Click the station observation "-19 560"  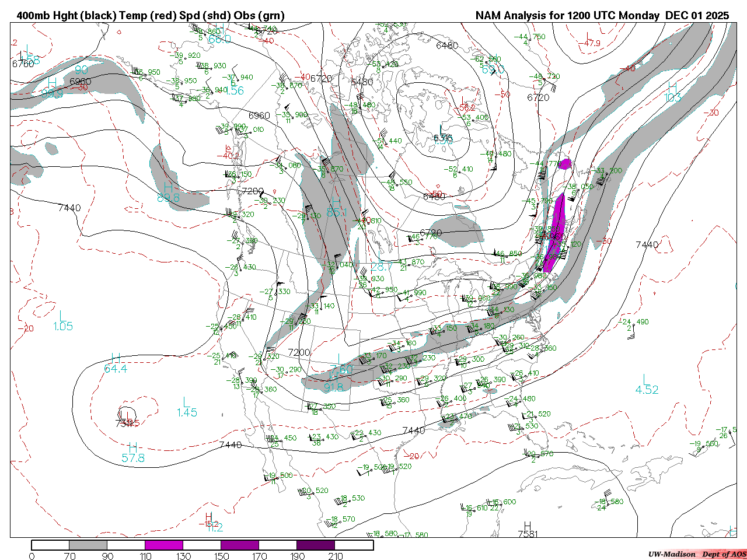tap(703, 444)
